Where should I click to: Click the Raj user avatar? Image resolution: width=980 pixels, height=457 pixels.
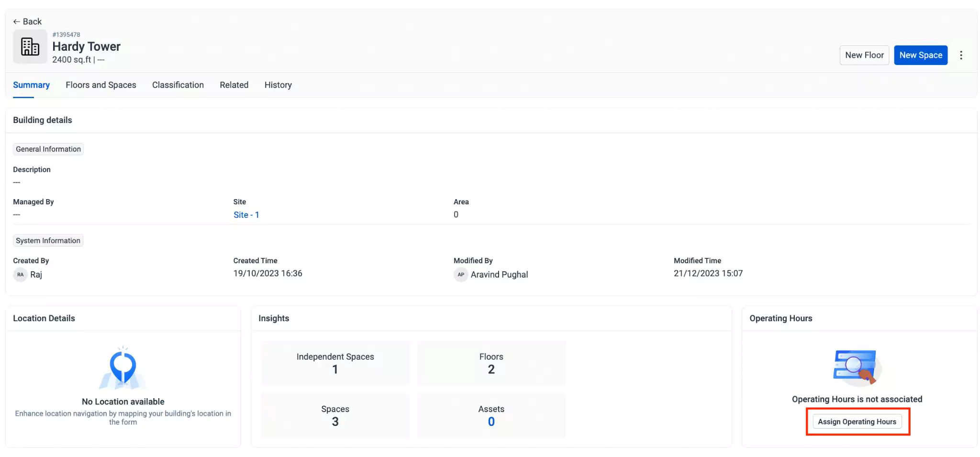coord(20,275)
